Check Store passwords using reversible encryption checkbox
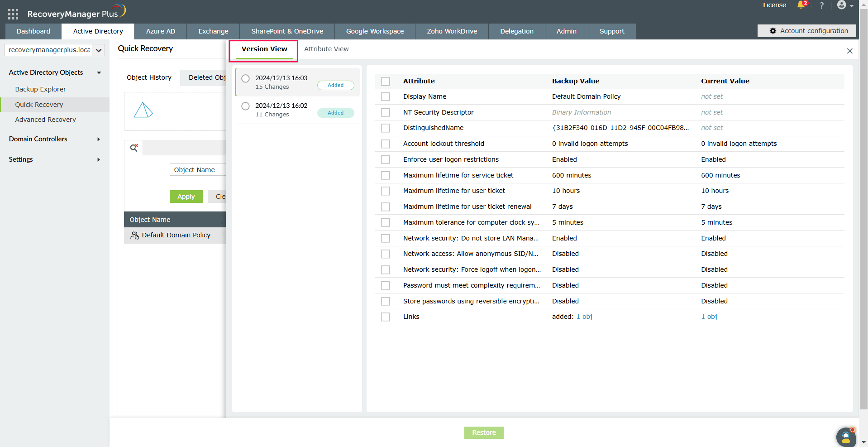Image resolution: width=868 pixels, height=447 pixels. pyautogui.click(x=386, y=302)
